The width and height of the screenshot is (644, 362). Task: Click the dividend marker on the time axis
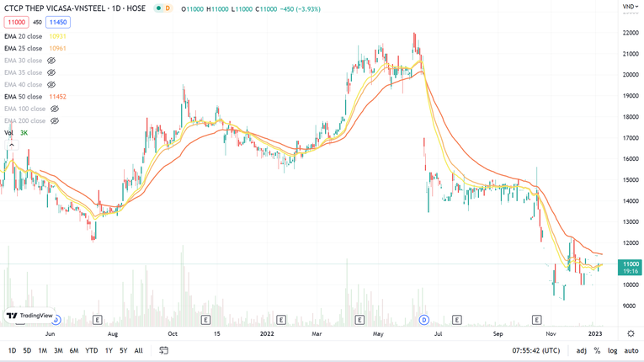pos(423,320)
